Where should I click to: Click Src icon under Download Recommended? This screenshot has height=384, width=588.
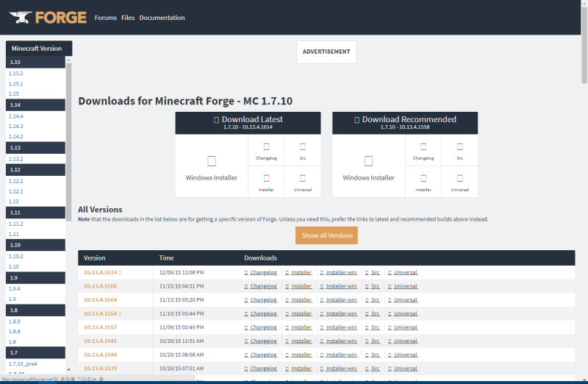pos(460,147)
